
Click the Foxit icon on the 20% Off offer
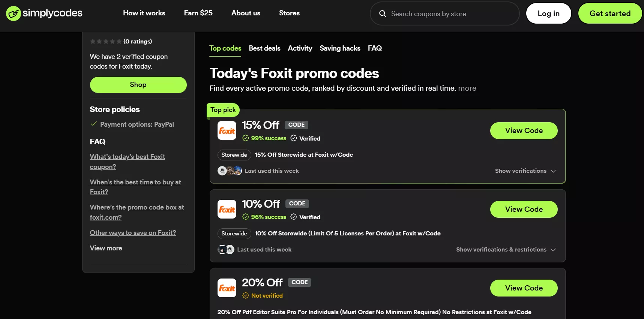tap(227, 288)
